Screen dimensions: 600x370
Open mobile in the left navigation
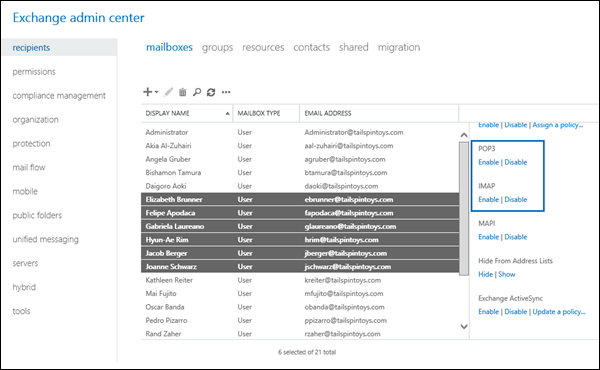(x=25, y=191)
